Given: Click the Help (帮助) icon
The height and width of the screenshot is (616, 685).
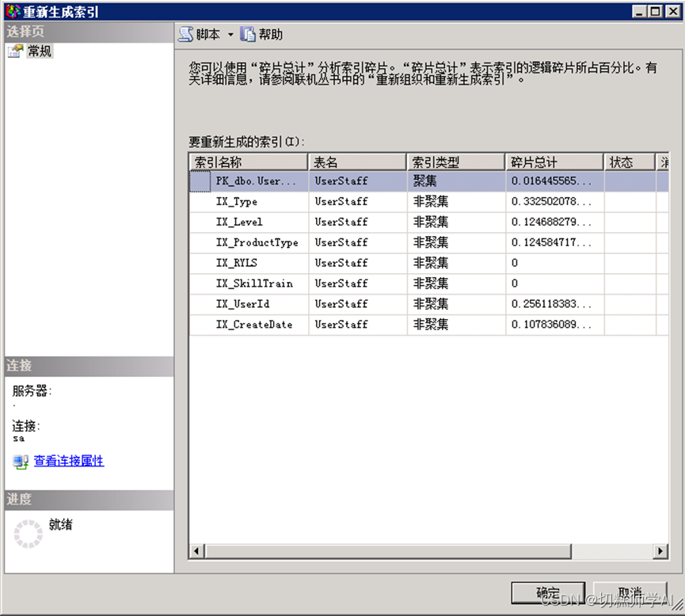Looking at the screenshot, I should tap(248, 34).
